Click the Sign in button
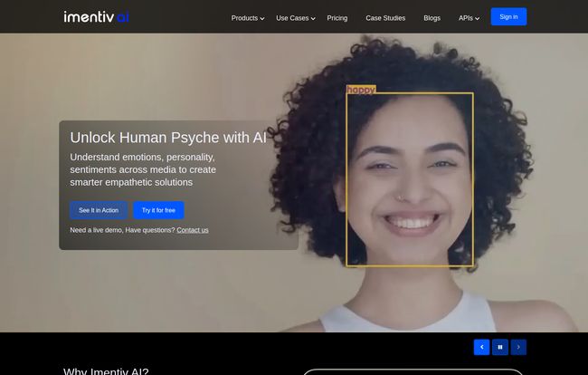588x375 pixels. tap(508, 17)
